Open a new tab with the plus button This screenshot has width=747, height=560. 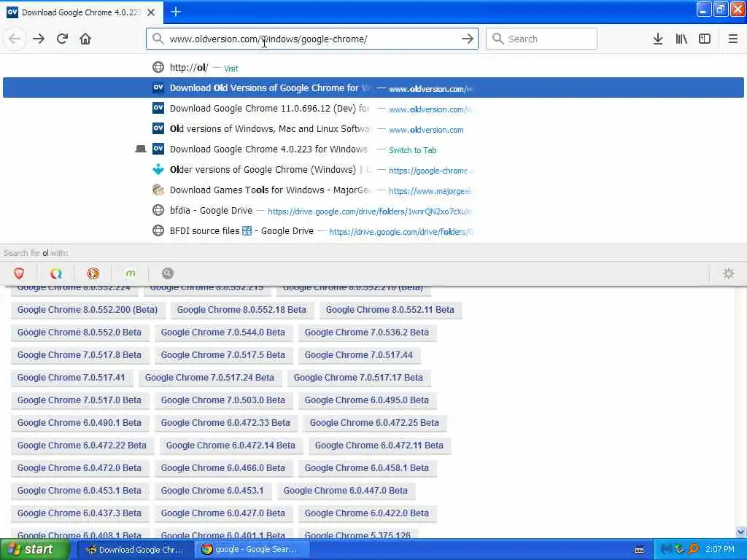[176, 12]
